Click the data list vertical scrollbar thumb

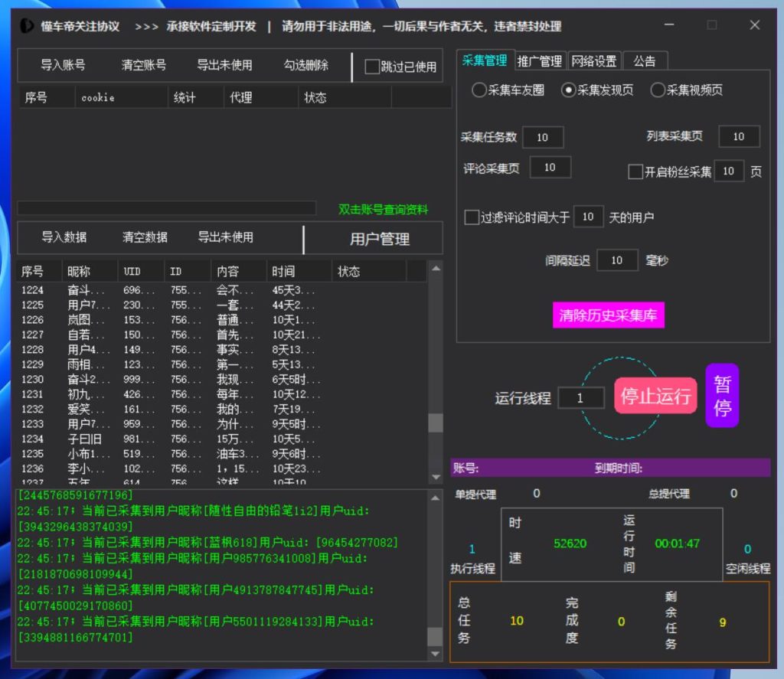pyautogui.click(x=435, y=423)
